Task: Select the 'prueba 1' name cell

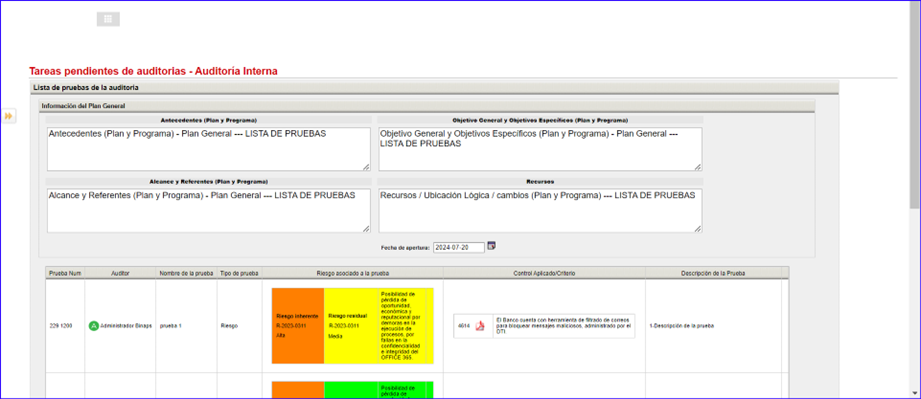Action: click(186, 326)
